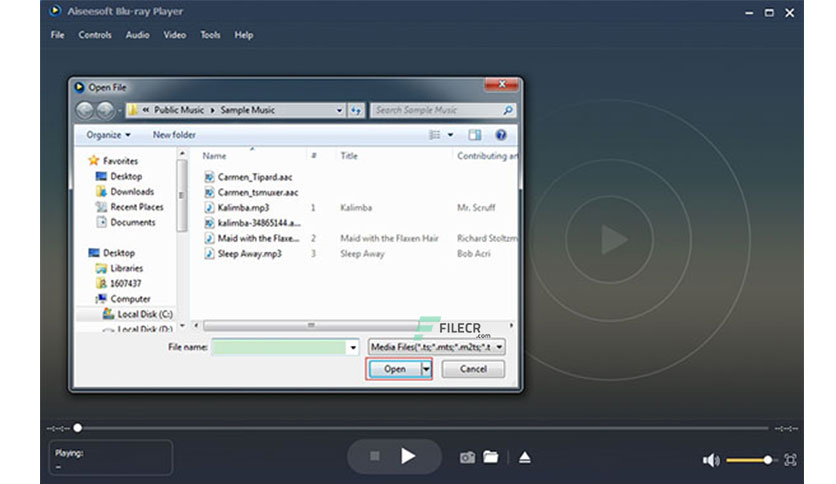
Task: Expand the Open button split arrow
Action: 425,369
